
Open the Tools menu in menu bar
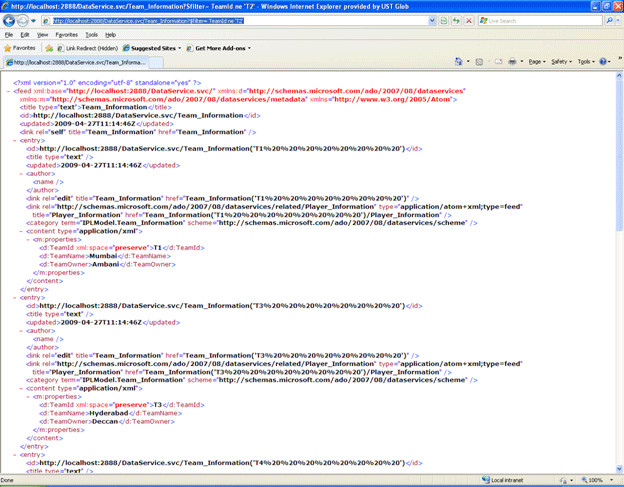point(92,35)
